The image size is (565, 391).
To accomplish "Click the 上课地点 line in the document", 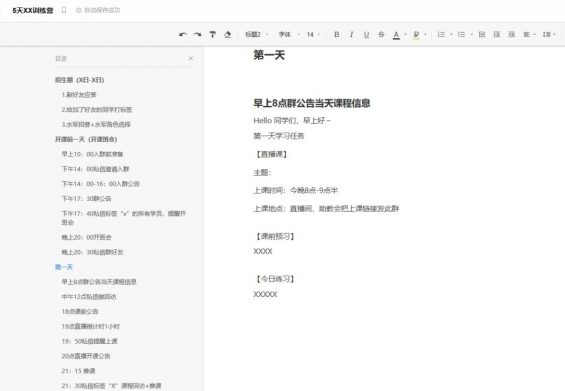I will click(326, 209).
